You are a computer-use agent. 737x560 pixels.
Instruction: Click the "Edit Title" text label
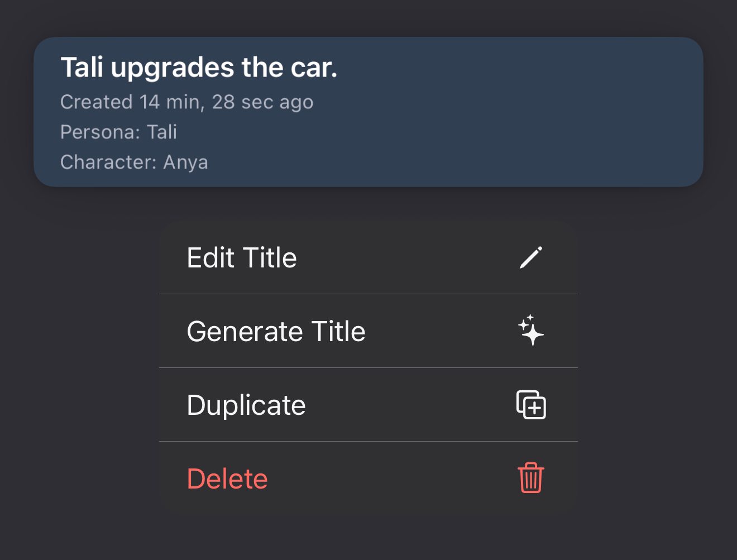click(242, 258)
